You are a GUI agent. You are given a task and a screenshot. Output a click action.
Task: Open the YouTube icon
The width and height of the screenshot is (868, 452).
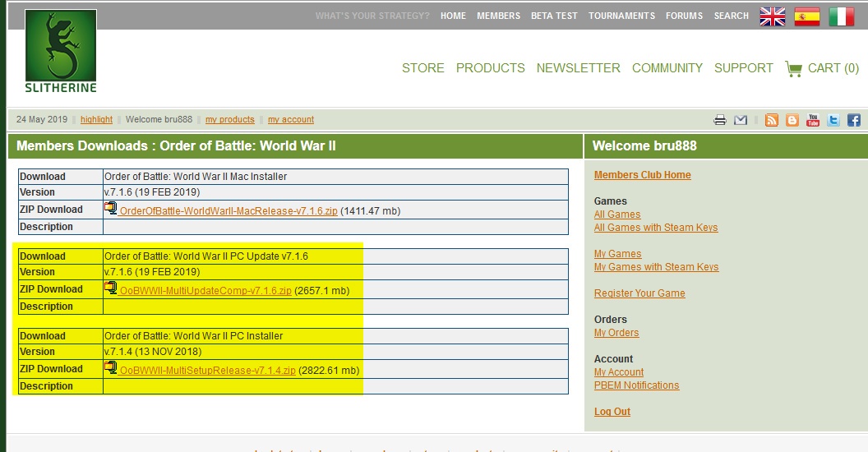click(x=813, y=119)
